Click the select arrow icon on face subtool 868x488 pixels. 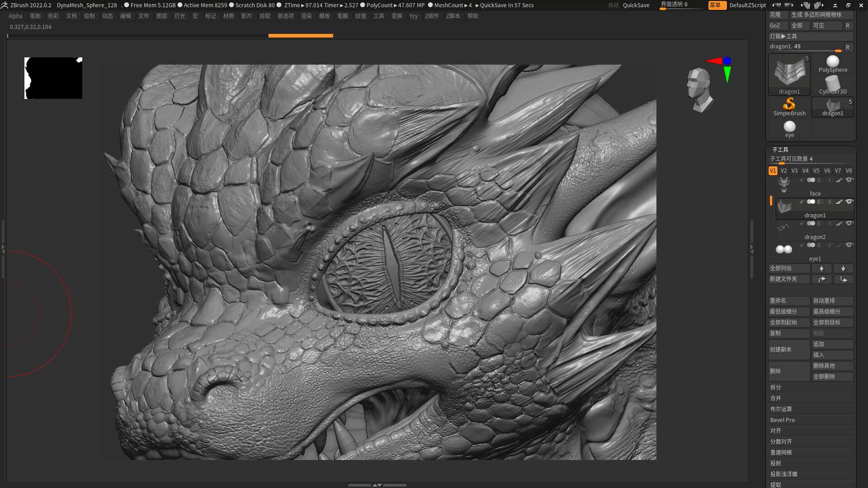click(x=802, y=180)
